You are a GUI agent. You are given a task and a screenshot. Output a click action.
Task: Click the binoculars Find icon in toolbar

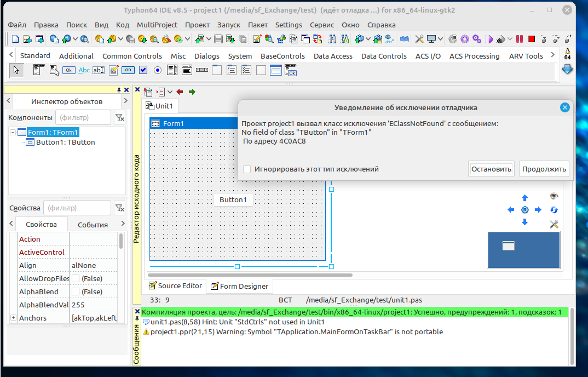(332, 39)
